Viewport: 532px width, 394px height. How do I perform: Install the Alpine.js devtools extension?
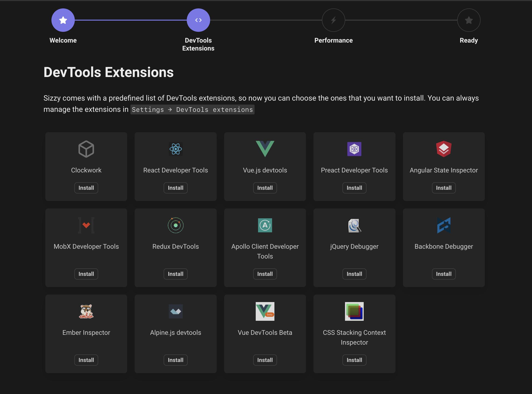tap(175, 360)
